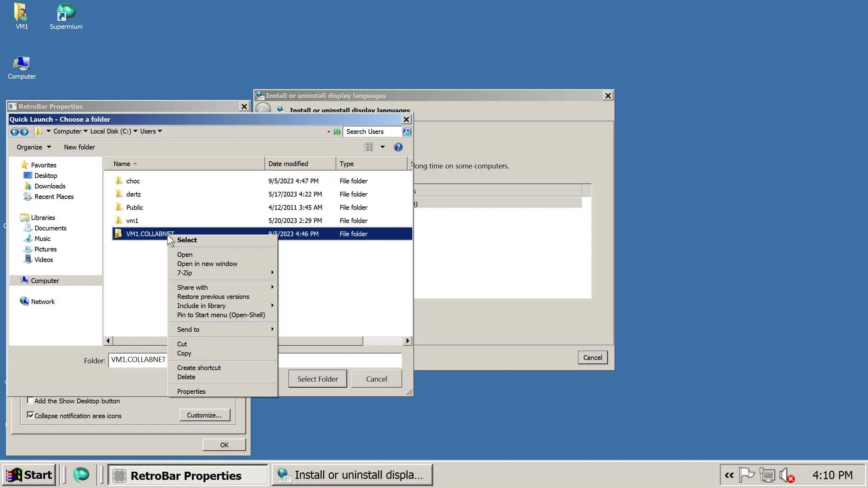
Task: Open the view options dropdown arrow
Action: tap(382, 147)
